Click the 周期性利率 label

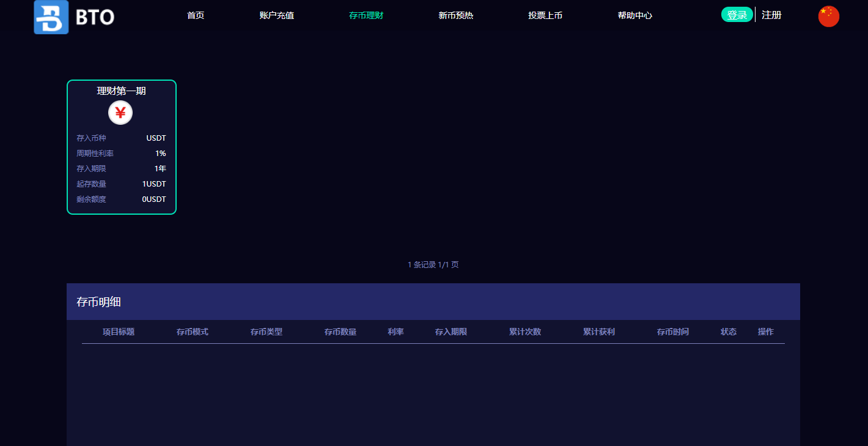[x=95, y=154]
